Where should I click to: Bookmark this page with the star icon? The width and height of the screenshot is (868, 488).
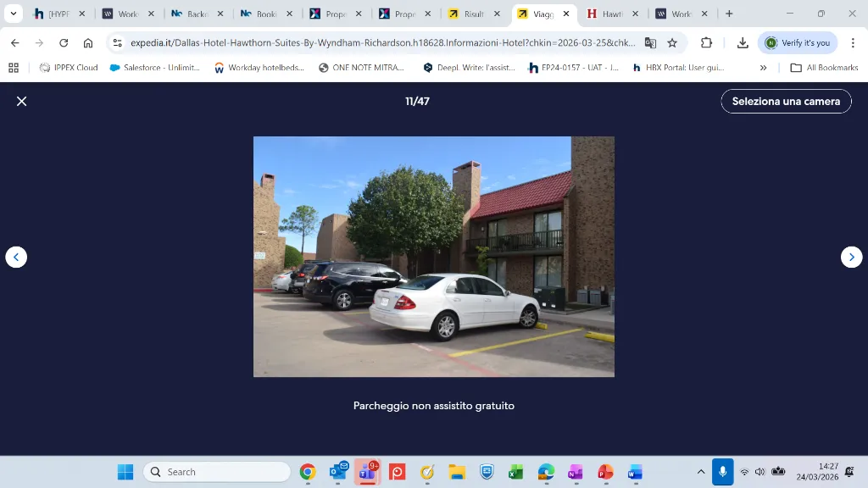point(672,42)
